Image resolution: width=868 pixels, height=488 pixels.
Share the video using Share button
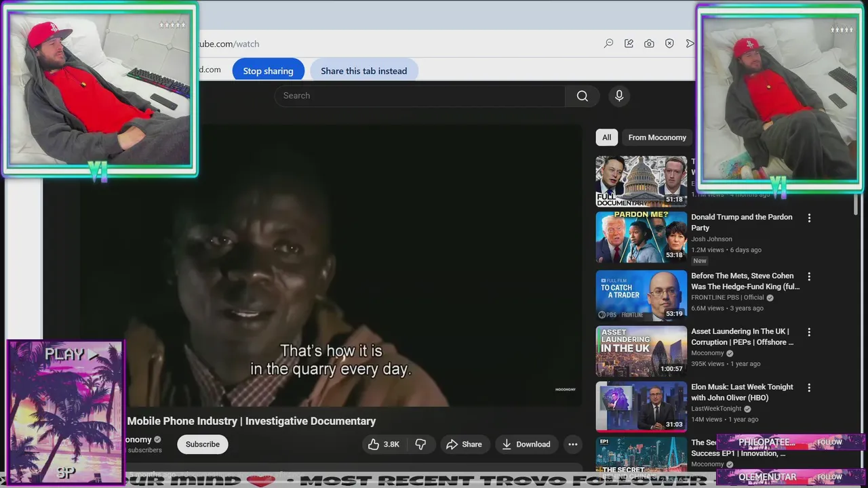[464, 444]
